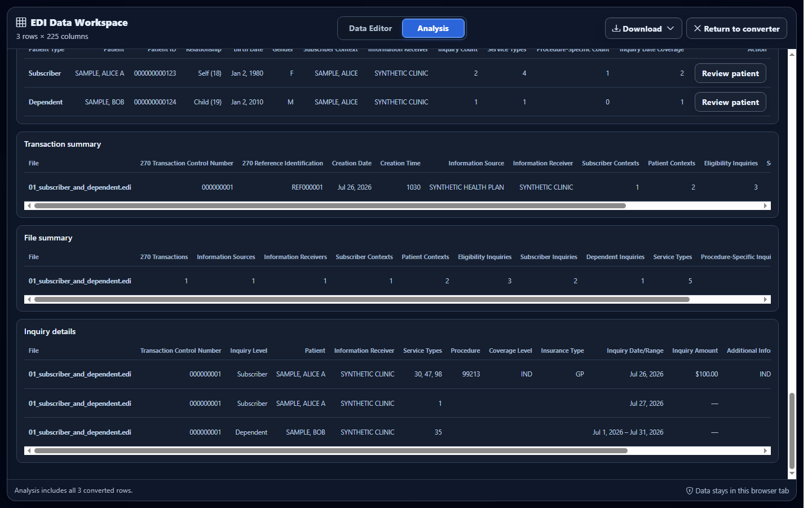
Task: Click the '3 rows × 225 columns' text
Action: [52, 37]
